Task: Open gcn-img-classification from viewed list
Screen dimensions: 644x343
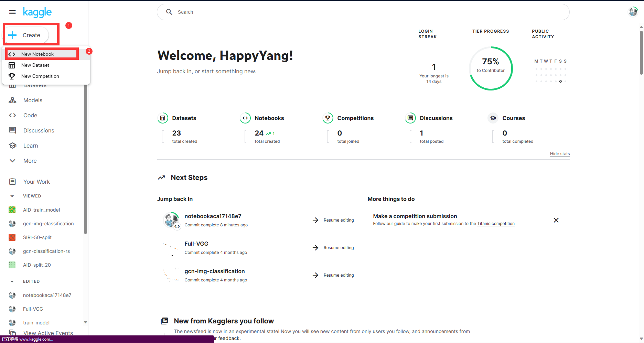Action: click(x=48, y=224)
